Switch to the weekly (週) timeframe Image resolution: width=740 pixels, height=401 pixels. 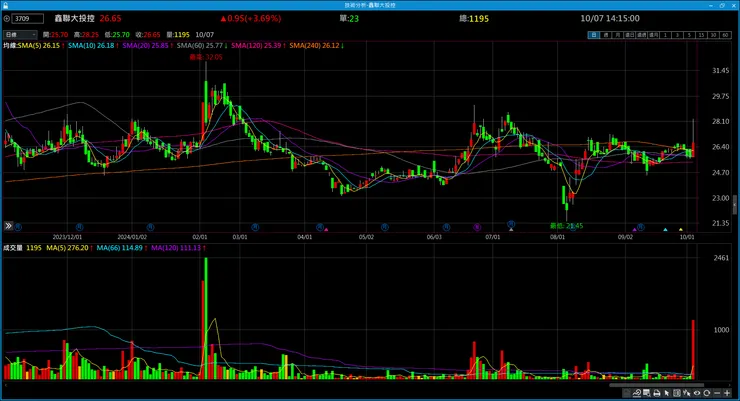606,35
